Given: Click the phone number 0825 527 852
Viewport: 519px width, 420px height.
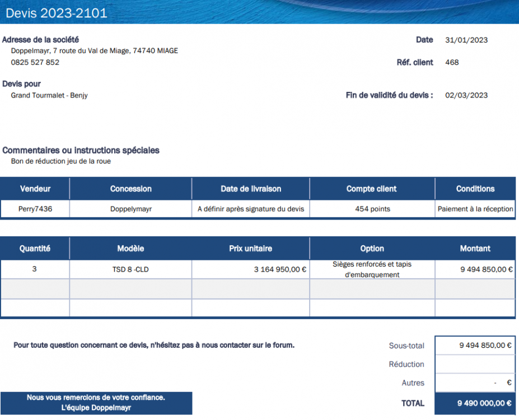Looking at the screenshot, I should click(x=35, y=62).
